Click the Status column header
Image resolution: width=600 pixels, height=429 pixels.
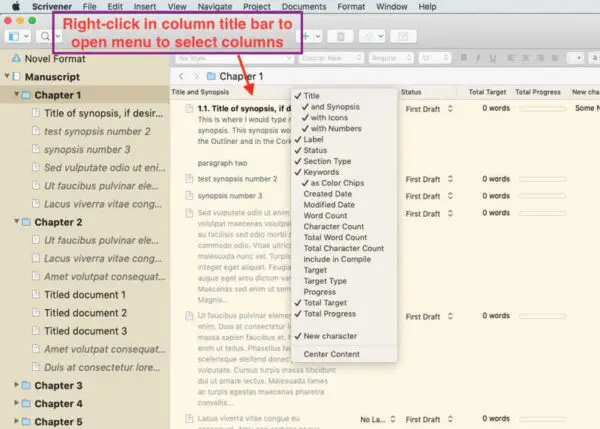coord(411,92)
